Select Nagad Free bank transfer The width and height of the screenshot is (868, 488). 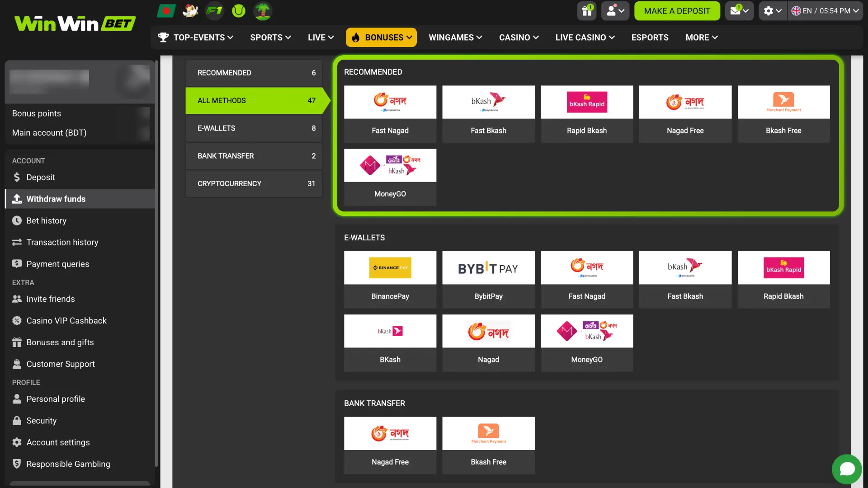click(x=390, y=445)
